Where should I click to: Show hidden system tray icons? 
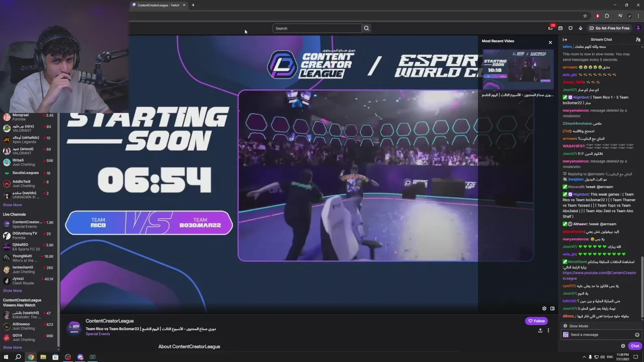pos(584,357)
